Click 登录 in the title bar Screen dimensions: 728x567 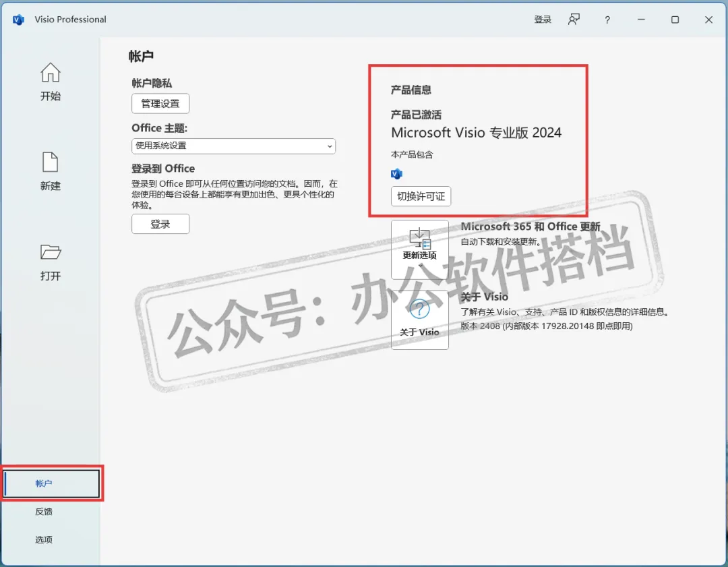pos(542,20)
